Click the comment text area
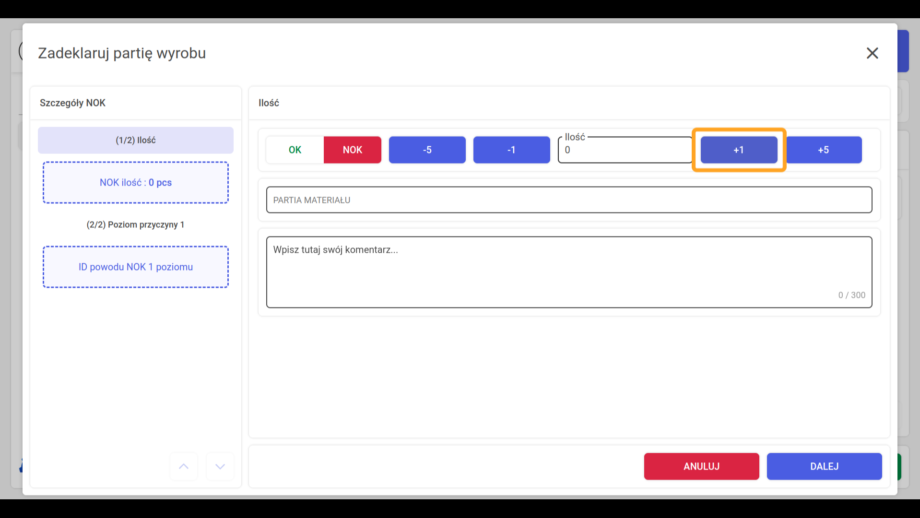Image resolution: width=920 pixels, height=518 pixels. [x=569, y=272]
